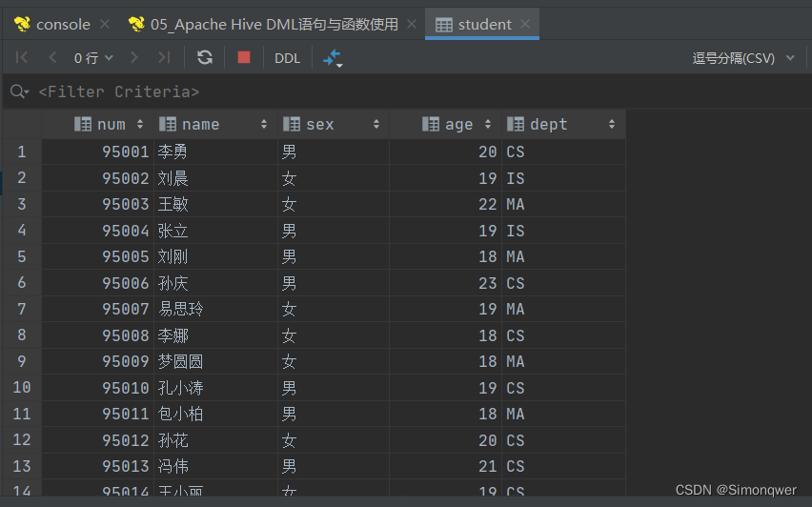This screenshot has height=507, width=812.
Task: Click the age column table icon
Action: 431,124
